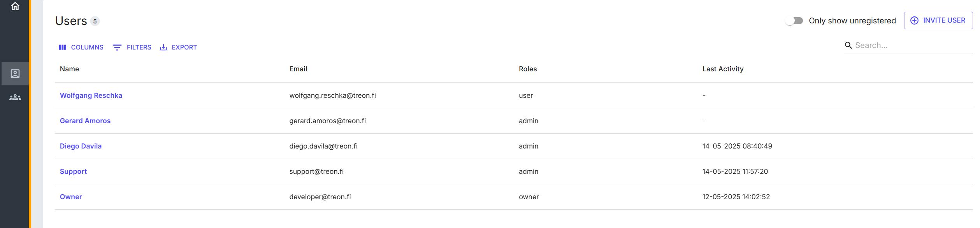
Task: Go to the home page icon
Action: 15,6
